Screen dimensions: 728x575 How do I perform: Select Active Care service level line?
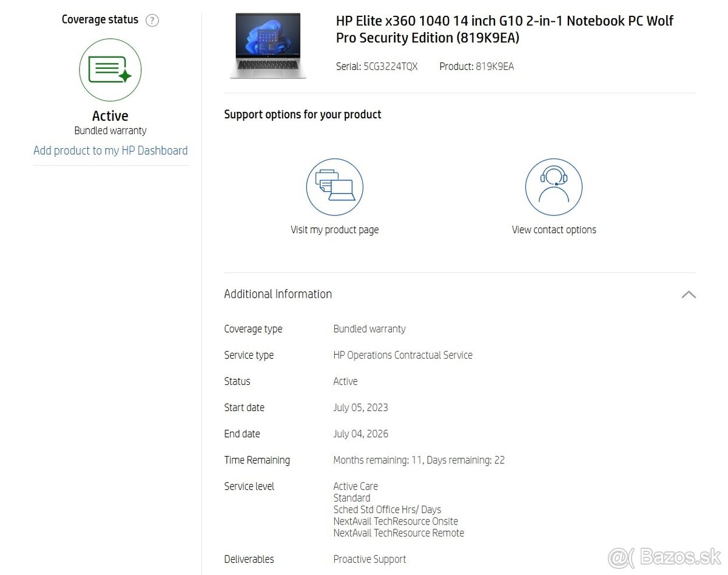tap(356, 486)
